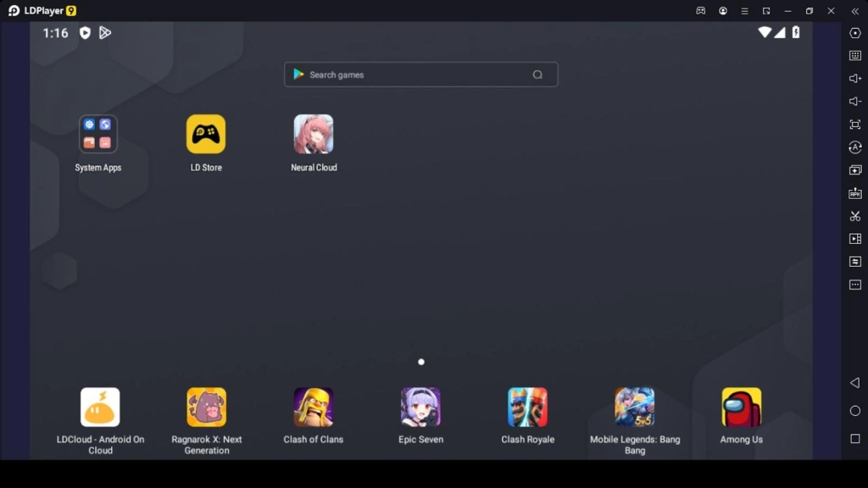Increase the volume with the Volume Up icon
Screen dimensions: 868x488
click(x=855, y=79)
